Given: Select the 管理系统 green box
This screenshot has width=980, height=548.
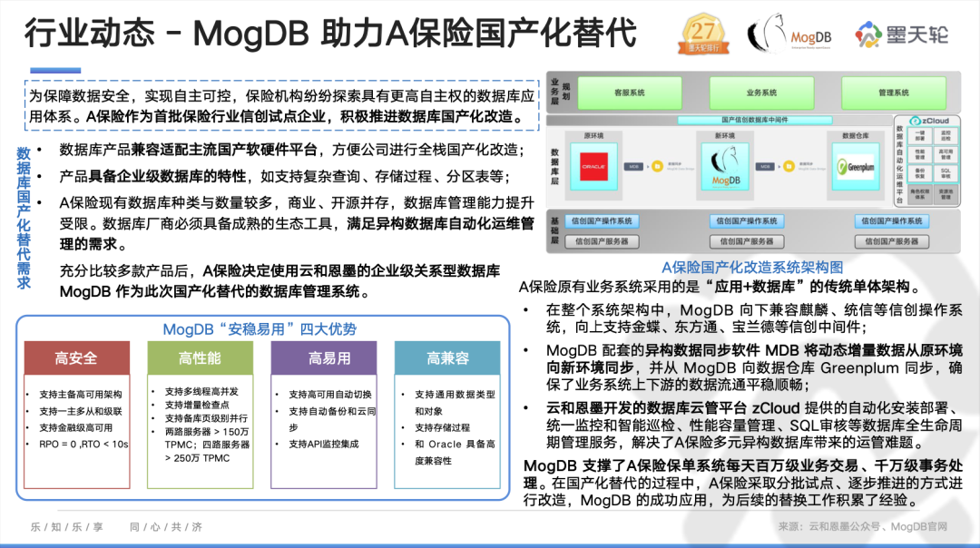Looking at the screenshot, I should (893, 93).
